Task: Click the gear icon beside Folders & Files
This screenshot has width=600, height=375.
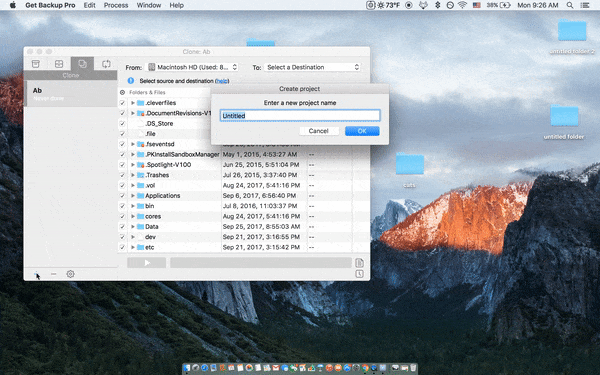Action: pyautogui.click(x=122, y=92)
